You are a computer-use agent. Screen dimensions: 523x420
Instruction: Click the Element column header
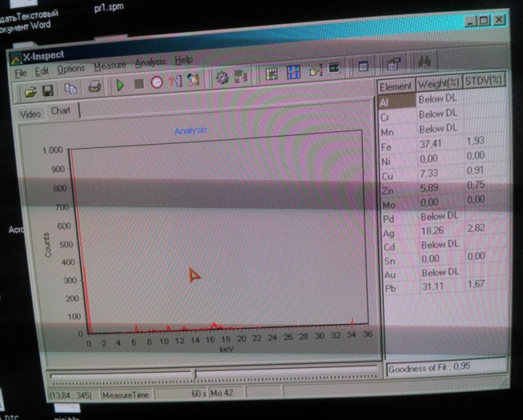pos(396,86)
